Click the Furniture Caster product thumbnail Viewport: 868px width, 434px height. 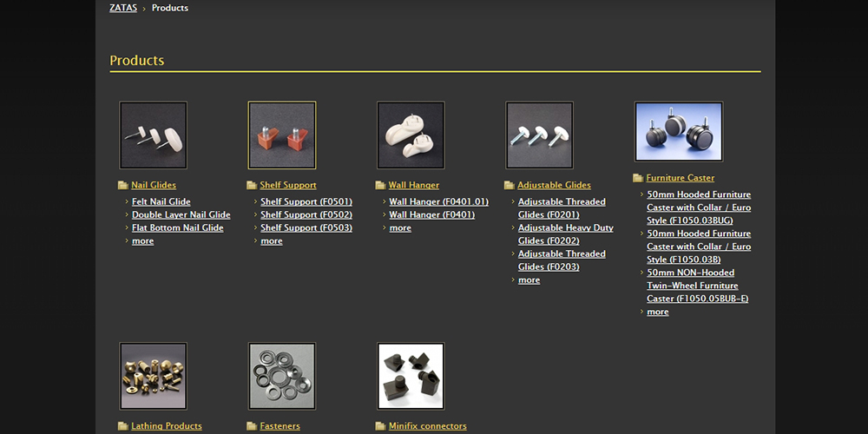tap(679, 132)
